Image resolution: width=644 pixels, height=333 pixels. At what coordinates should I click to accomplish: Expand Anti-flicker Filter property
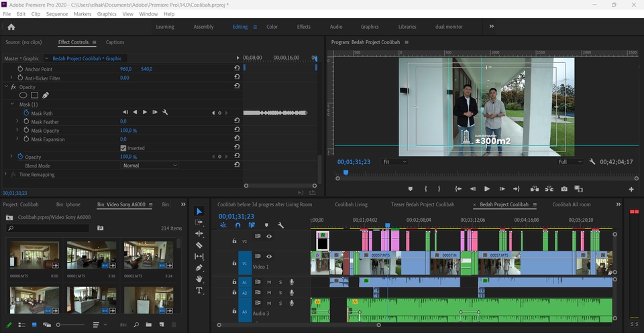(x=11, y=78)
